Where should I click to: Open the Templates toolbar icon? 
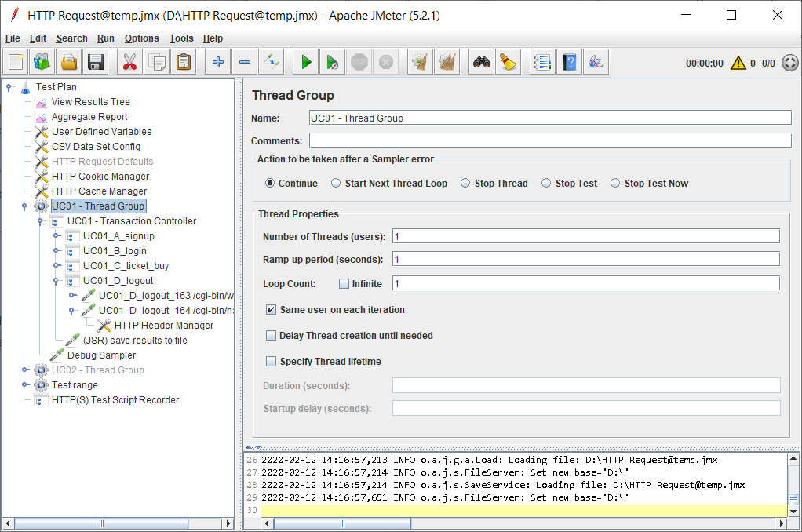click(x=42, y=63)
